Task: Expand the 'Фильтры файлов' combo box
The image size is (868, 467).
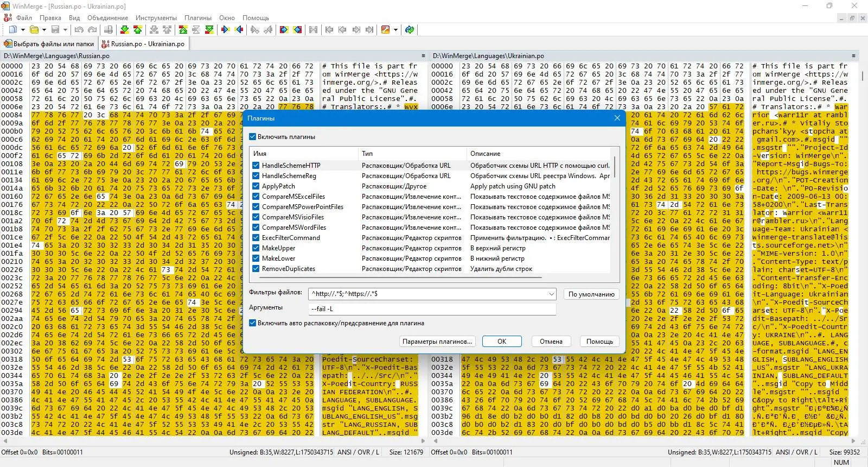Action: (x=551, y=294)
